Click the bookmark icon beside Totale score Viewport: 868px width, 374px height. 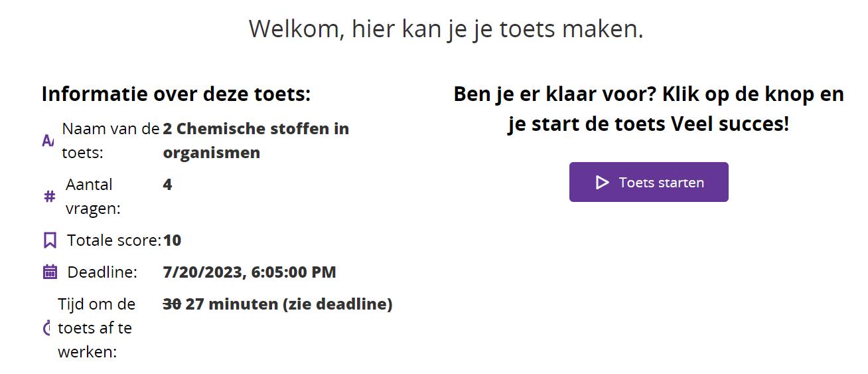(50, 240)
